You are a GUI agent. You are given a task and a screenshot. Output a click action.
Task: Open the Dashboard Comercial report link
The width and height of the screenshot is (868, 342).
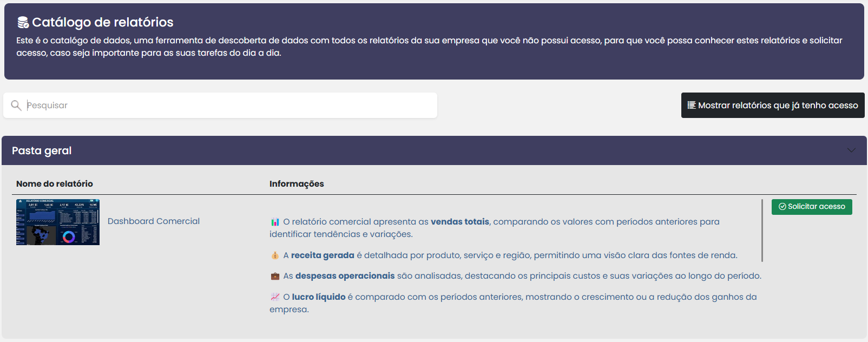click(x=154, y=221)
